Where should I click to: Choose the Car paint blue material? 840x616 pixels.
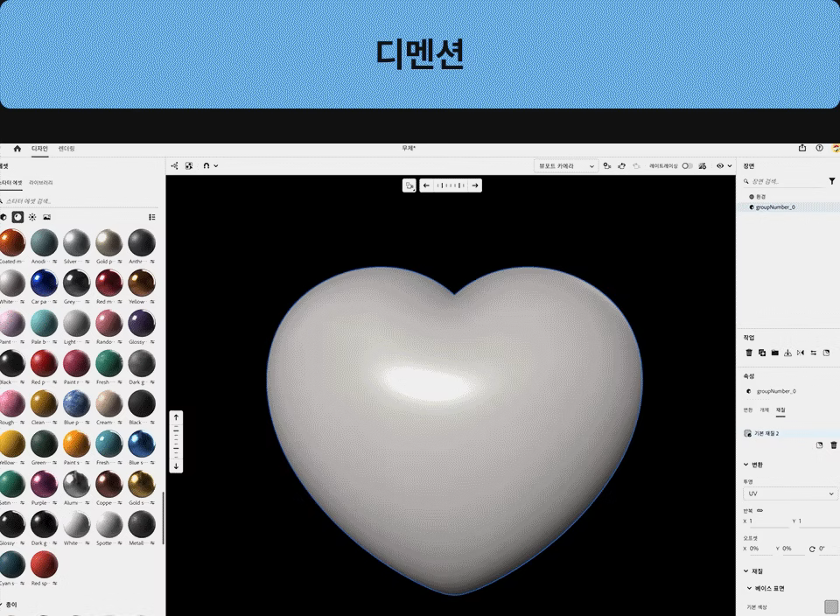[x=44, y=283]
